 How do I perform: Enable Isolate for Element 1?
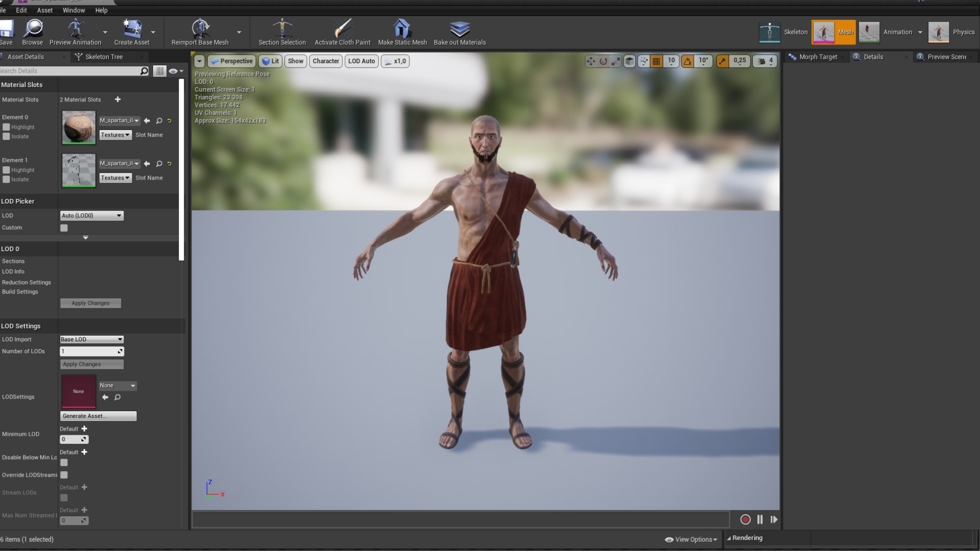coord(6,179)
